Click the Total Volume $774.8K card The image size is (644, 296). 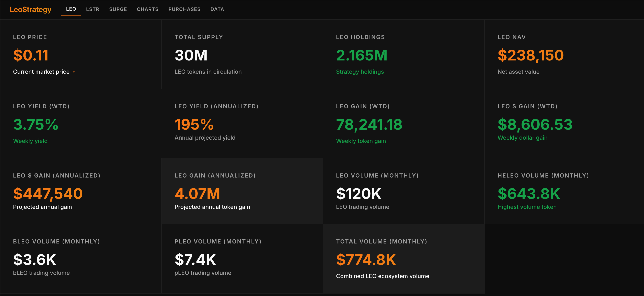pos(403,259)
